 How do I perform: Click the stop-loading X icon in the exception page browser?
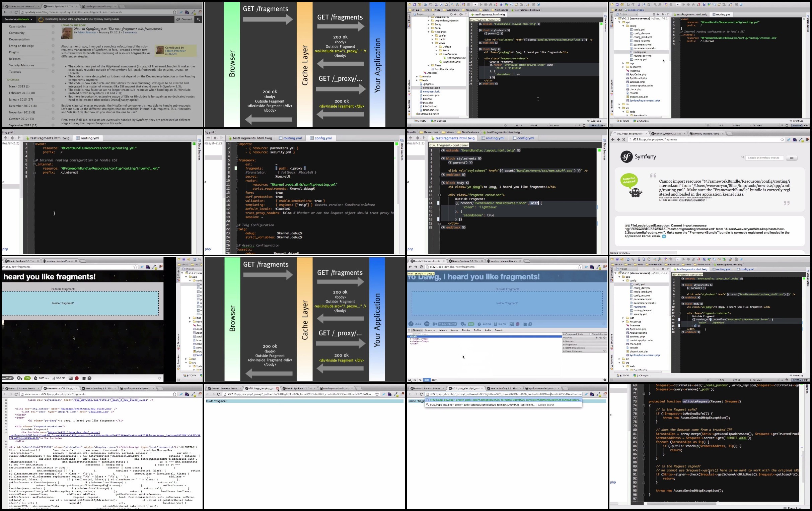point(623,139)
